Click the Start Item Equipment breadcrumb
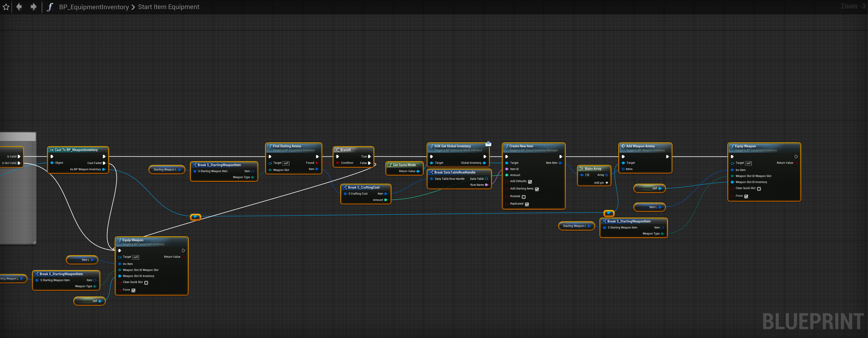The image size is (868, 338). (168, 7)
